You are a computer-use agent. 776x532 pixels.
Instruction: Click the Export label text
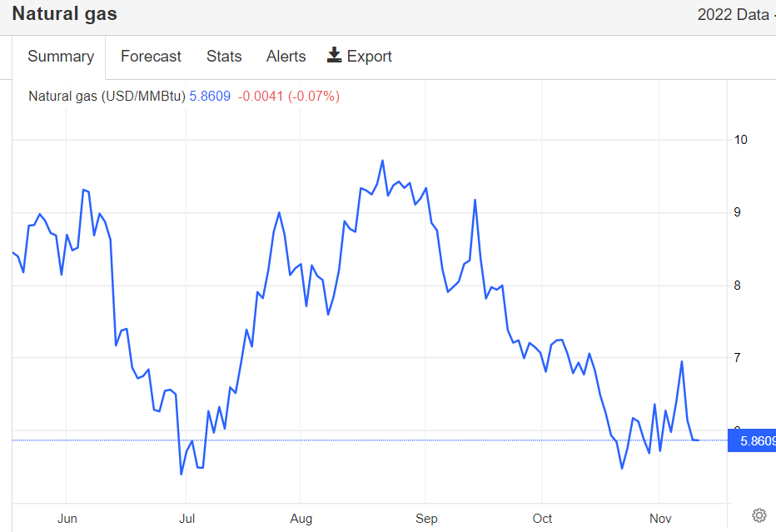[x=369, y=57]
